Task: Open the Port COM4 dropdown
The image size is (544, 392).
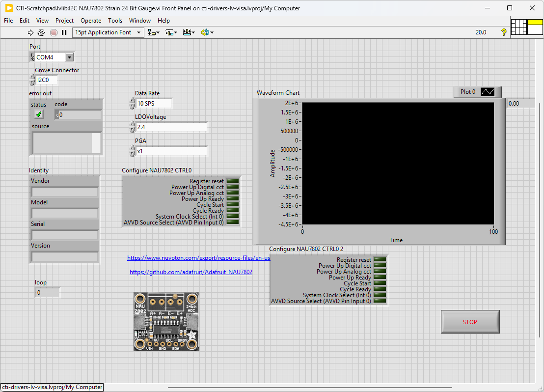Action: [69, 57]
